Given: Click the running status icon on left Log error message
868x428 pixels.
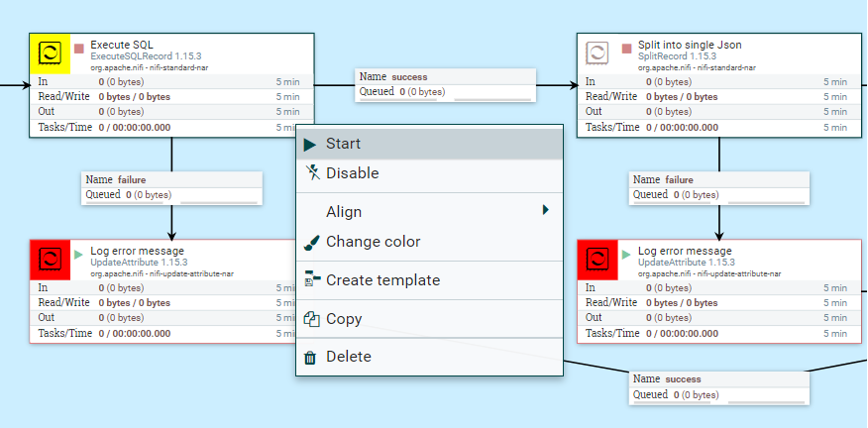Looking at the screenshot, I should click(79, 254).
